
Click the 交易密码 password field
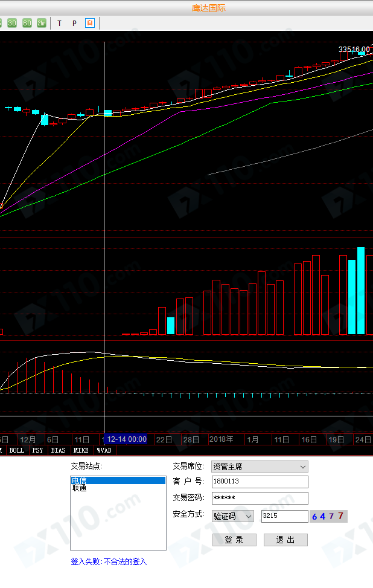point(259,498)
